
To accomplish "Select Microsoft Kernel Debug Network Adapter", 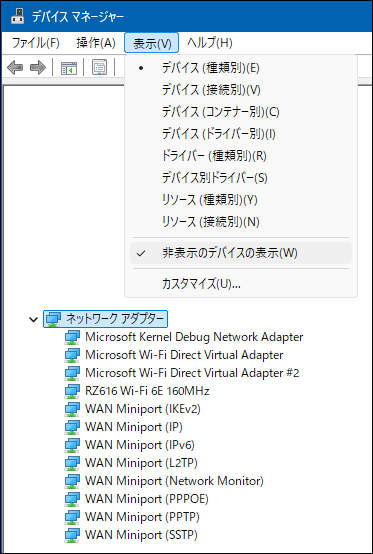I will 194,337.
